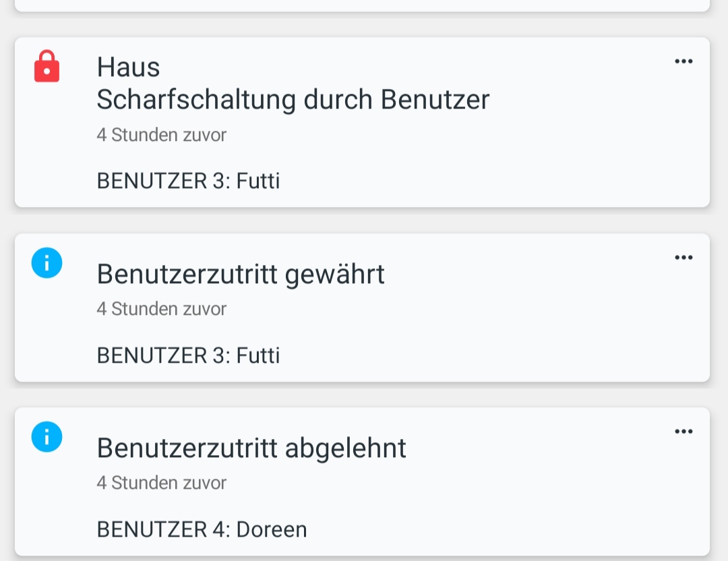The height and width of the screenshot is (561, 728).
Task: Click the red lock icon on Haus event
Action: point(47,68)
